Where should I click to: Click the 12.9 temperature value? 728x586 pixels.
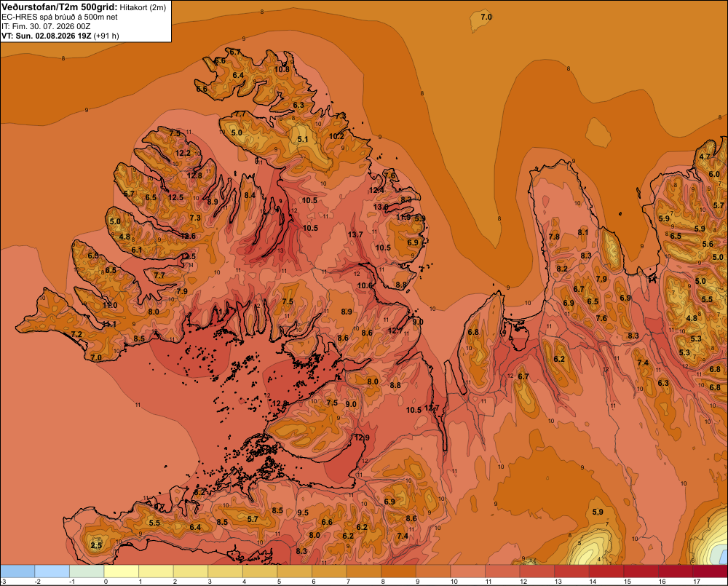point(362,437)
